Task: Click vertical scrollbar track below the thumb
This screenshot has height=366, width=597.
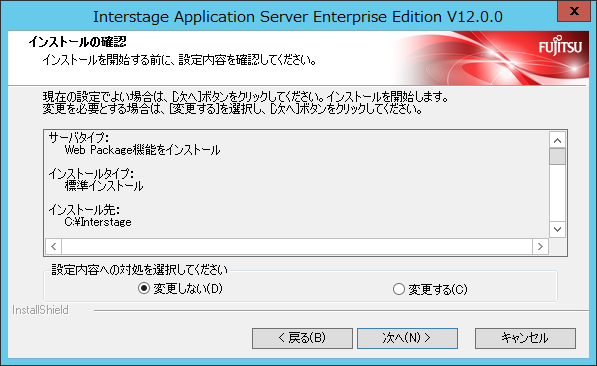Action: pos(557,193)
